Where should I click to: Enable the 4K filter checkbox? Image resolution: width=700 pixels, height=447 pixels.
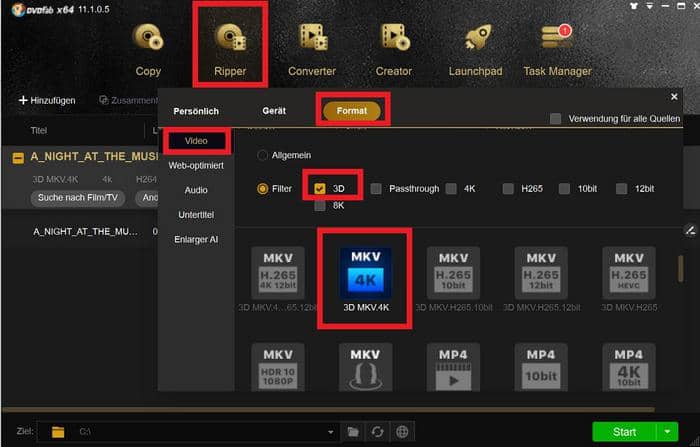[451, 188]
